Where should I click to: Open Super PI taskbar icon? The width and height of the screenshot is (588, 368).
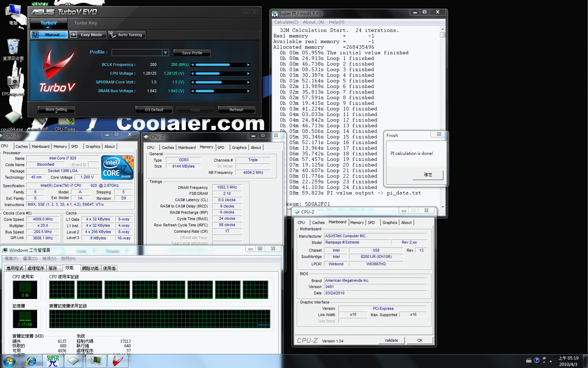[x=52, y=361]
